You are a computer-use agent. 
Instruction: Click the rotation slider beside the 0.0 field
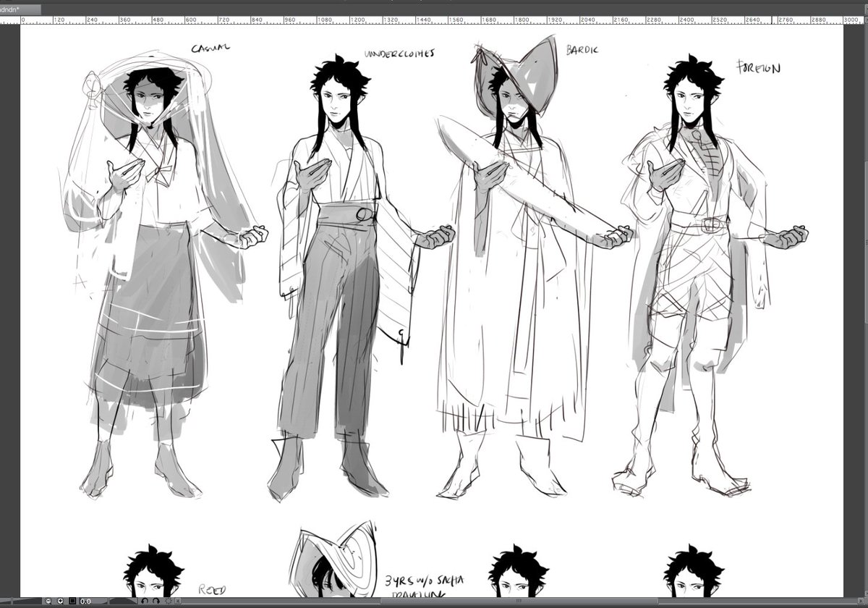pyautogui.click(x=123, y=601)
